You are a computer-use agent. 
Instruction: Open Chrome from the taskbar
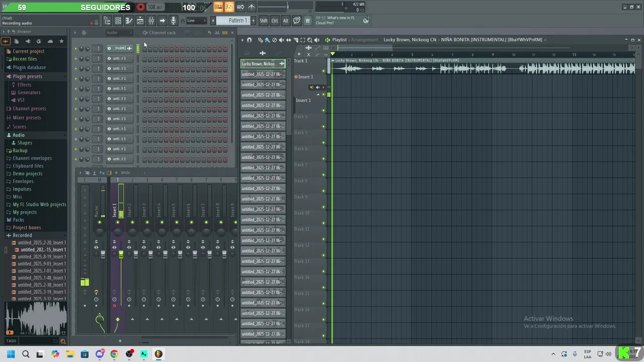coord(114,354)
